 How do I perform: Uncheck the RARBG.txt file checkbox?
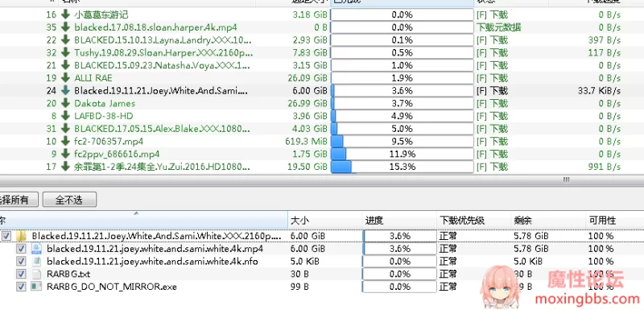coord(21,274)
